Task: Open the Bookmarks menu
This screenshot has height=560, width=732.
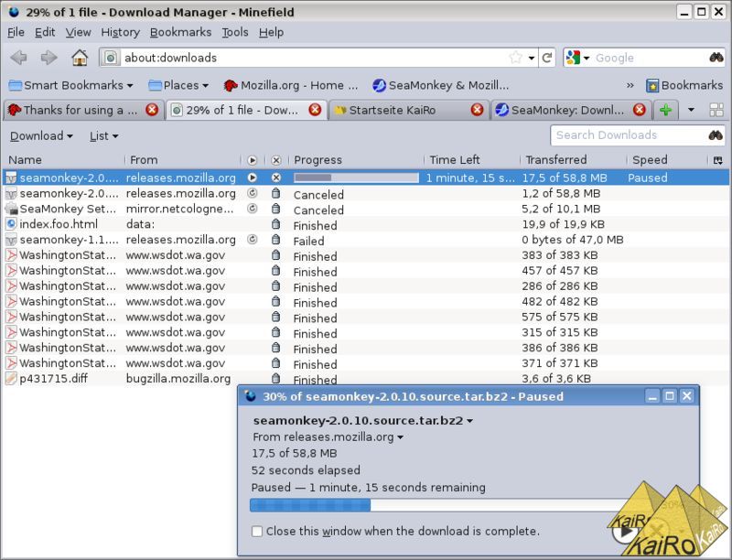Action: tap(180, 32)
